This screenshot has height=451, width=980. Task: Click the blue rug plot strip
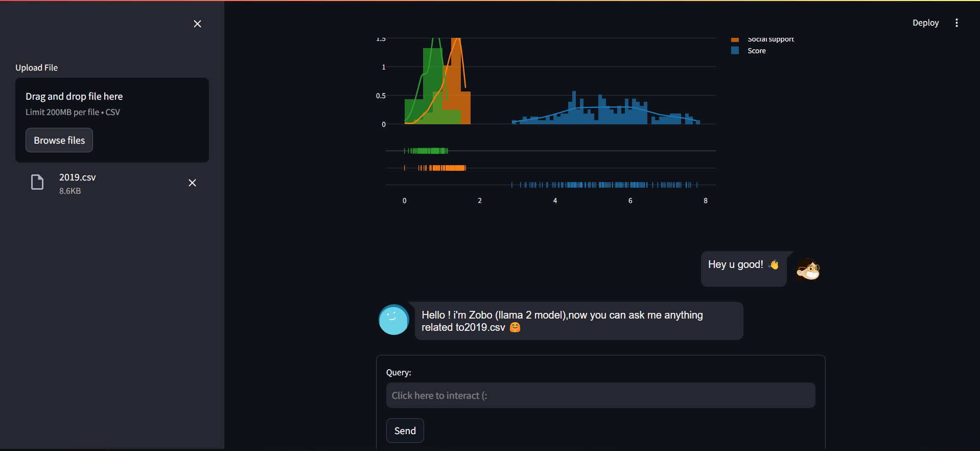click(x=604, y=185)
